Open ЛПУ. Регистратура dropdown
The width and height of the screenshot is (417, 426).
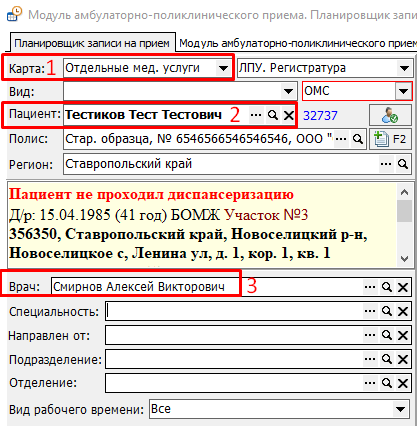[404, 69]
